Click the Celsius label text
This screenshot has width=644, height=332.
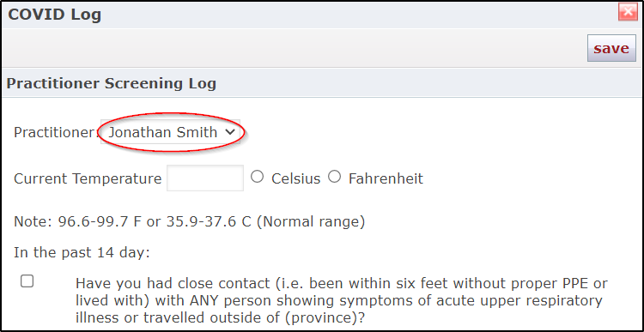pyautogui.click(x=295, y=179)
